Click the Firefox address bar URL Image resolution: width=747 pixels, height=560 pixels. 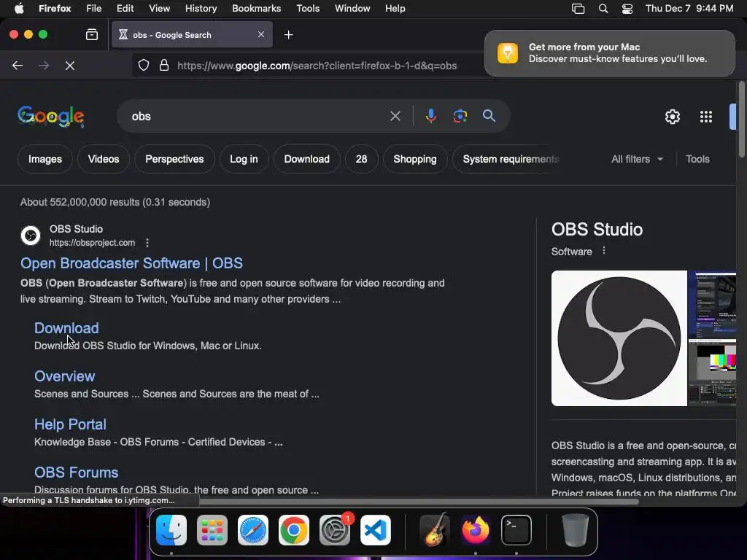[x=317, y=66]
